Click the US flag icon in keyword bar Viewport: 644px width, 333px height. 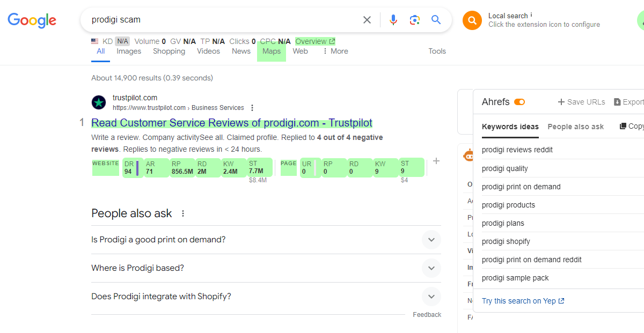(x=95, y=41)
